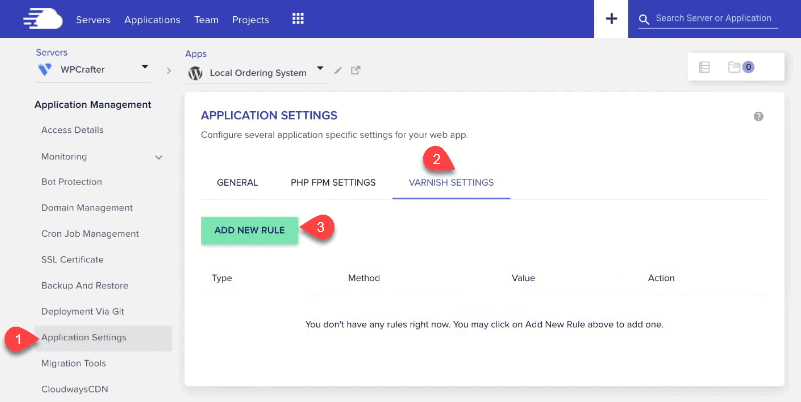Click the Cloudways cloud logo
The height and width of the screenshot is (402, 801).
[x=41, y=18]
